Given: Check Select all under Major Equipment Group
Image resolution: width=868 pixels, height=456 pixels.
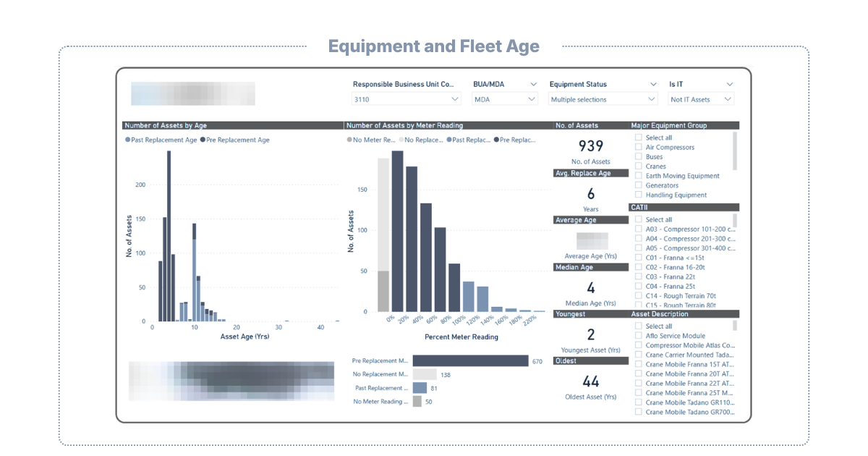Looking at the screenshot, I should point(639,138).
